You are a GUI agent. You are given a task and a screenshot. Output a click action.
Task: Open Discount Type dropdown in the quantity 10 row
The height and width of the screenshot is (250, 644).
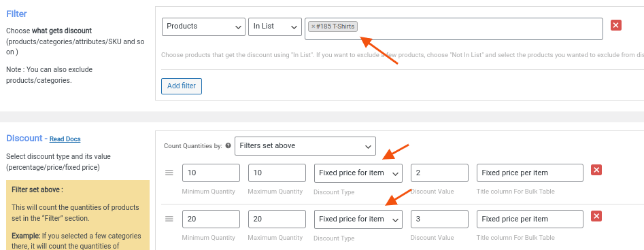pyautogui.click(x=358, y=173)
